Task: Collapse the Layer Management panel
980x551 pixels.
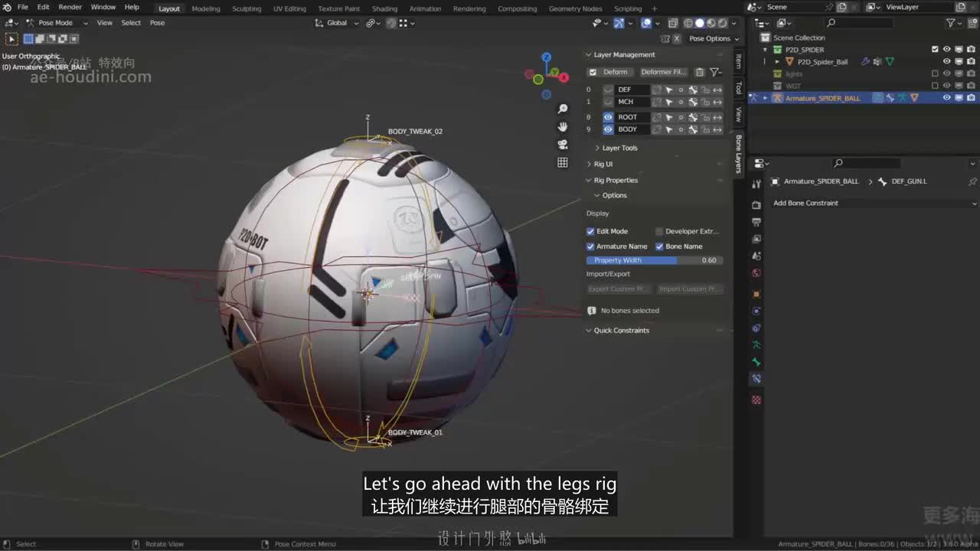Action: click(x=625, y=54)
